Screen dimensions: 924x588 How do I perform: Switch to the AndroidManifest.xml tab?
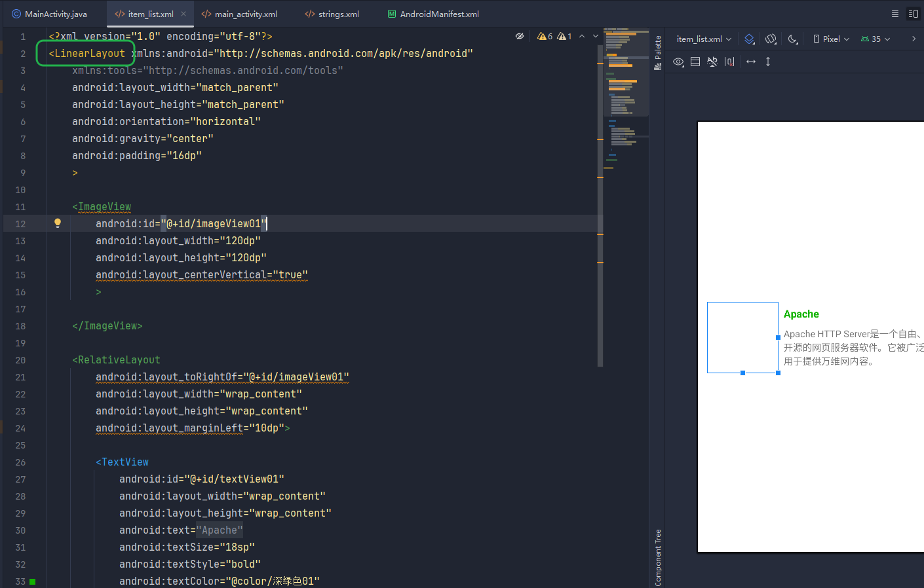point(433,14)
